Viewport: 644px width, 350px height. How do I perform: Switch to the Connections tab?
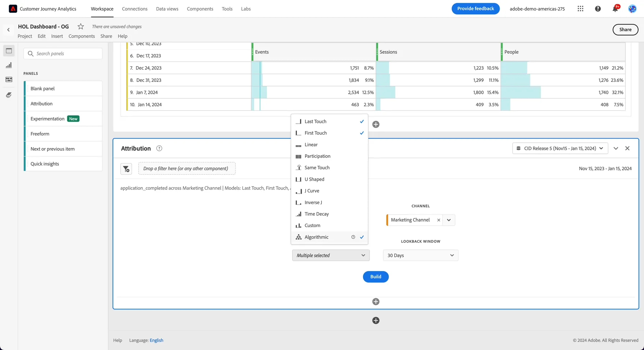point(135,9)
